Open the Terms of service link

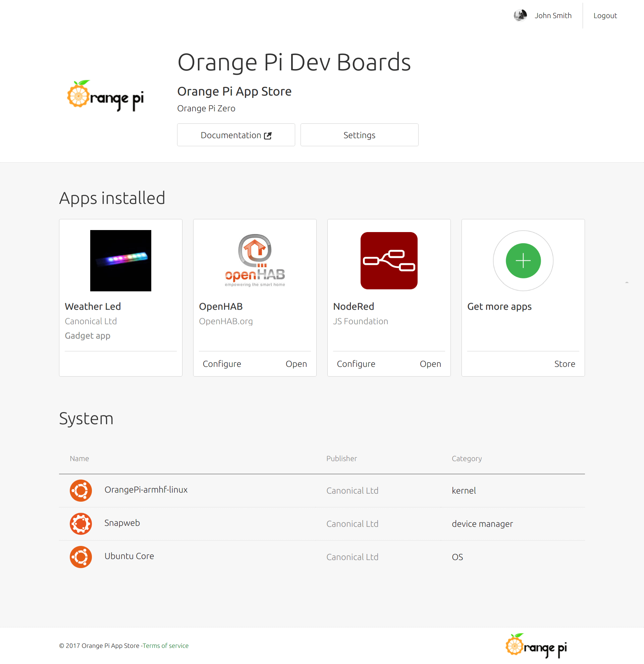[x=165, y=646]
